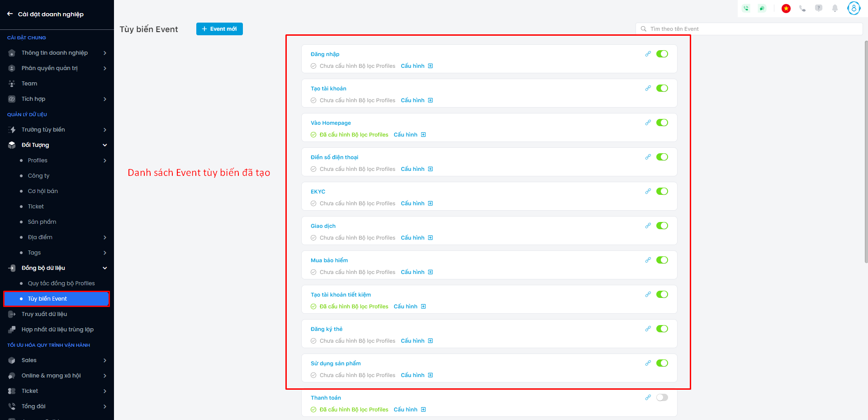Open the user profile avatar
Image resolution: width=868 pixels, height=420 pixels.
pyautogui.click(x=854, y=8)
